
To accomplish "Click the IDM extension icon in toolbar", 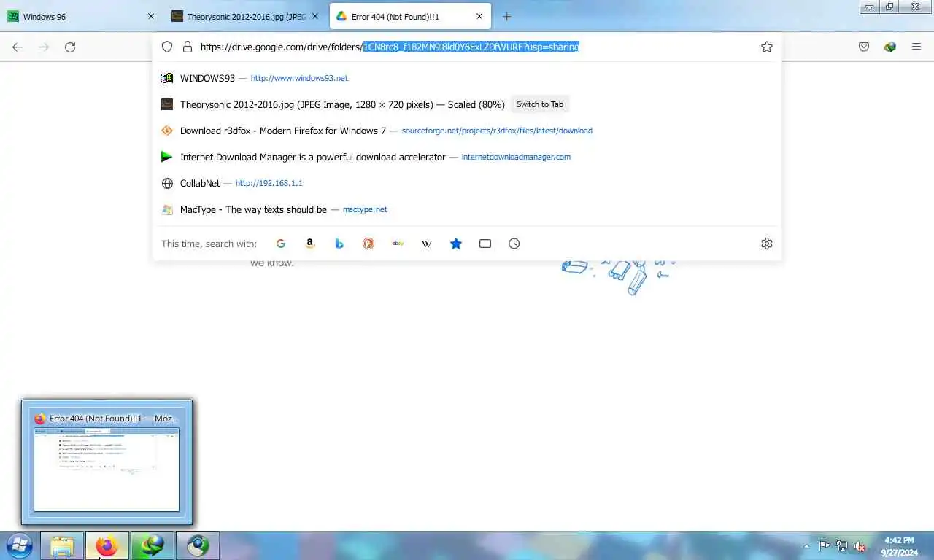I will (890, 47).
